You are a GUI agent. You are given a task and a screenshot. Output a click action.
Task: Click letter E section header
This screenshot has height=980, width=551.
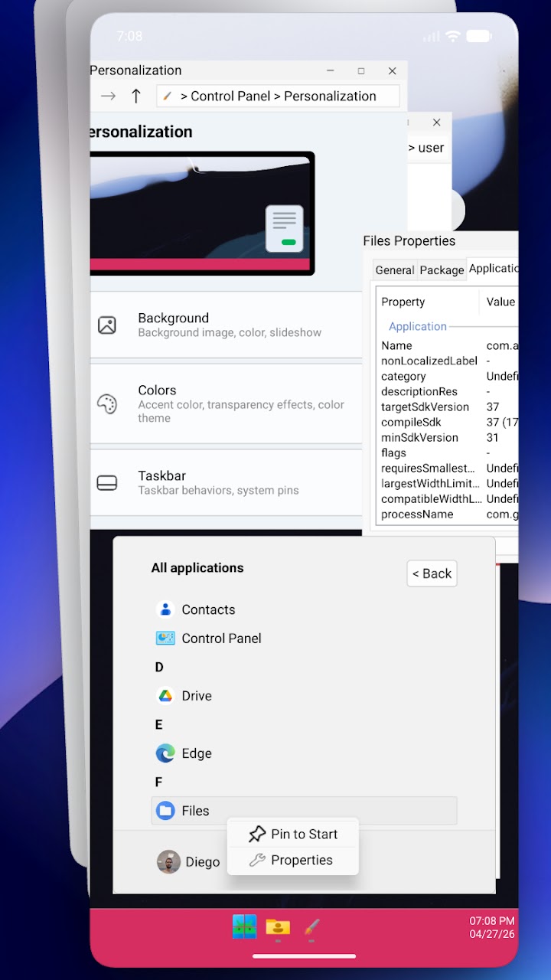(x=159, y=724)
